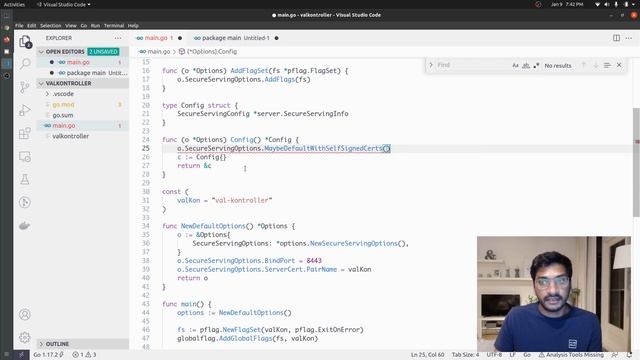Open the Source Control view
This screenshot has height=360, width=640.
pyautogui.click(x=25, y=87)
